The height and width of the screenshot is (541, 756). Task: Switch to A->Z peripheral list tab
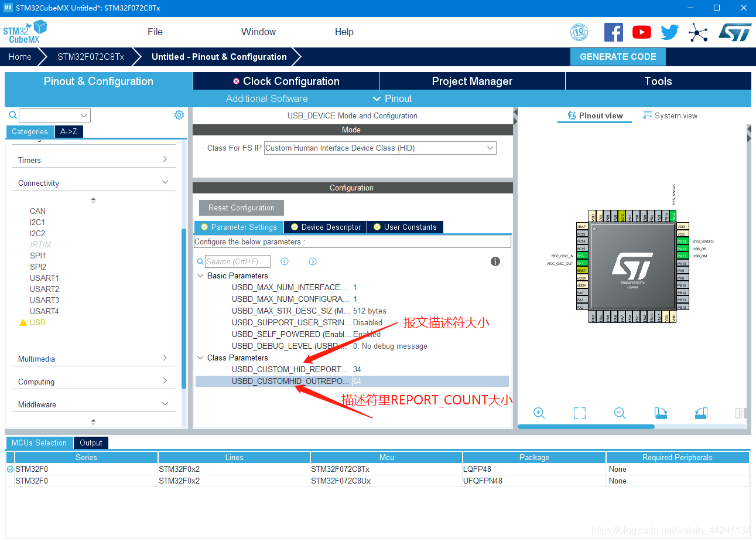[x=69, y=132]
